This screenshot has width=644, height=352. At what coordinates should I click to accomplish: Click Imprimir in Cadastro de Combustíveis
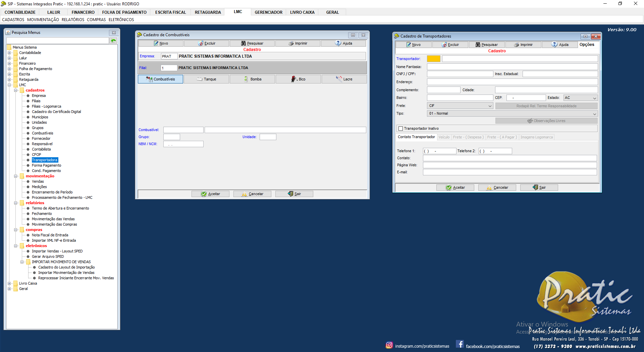298,43
